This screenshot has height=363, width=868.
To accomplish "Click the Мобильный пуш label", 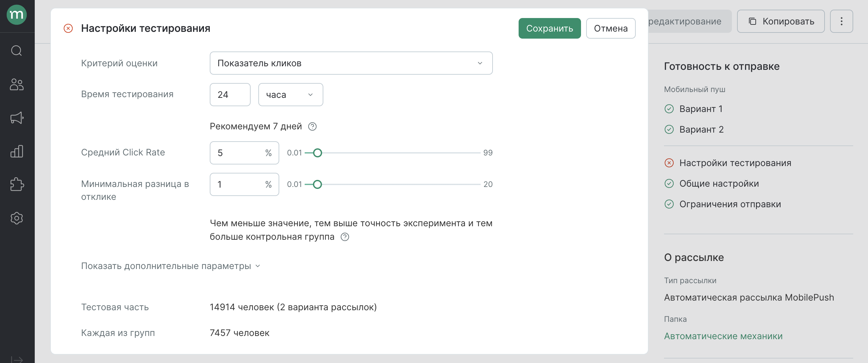I will (x=695, y=89).
